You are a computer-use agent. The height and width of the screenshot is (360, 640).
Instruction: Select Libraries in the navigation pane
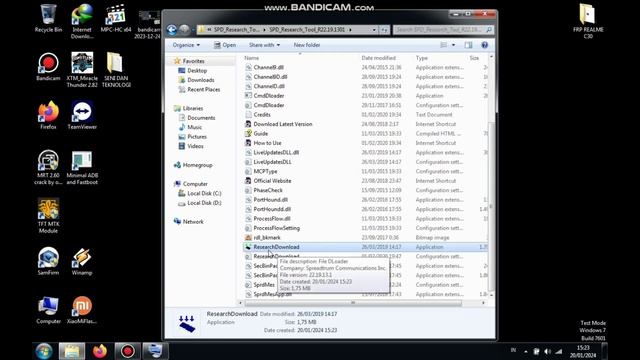click(193, 108)
